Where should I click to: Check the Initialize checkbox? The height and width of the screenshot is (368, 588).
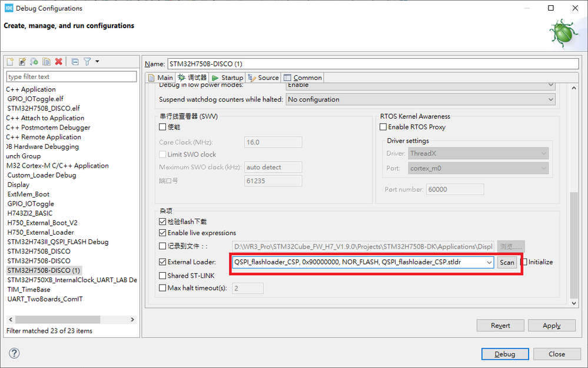(x=524, y=262)
